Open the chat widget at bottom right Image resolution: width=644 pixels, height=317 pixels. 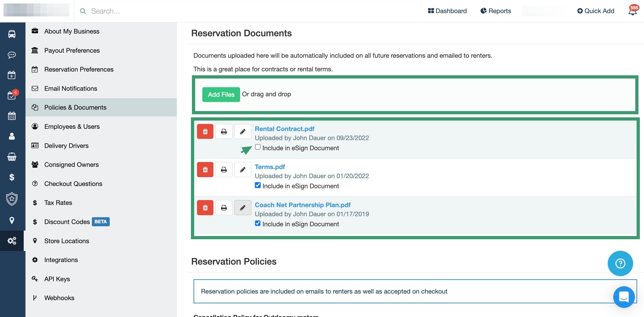pyautogui.click(x=624, y=297)
